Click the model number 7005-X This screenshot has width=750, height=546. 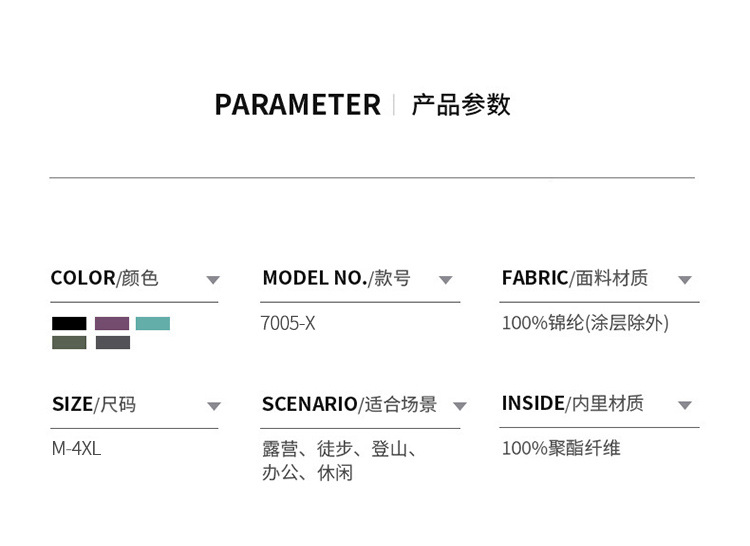(x=288, y=323)
